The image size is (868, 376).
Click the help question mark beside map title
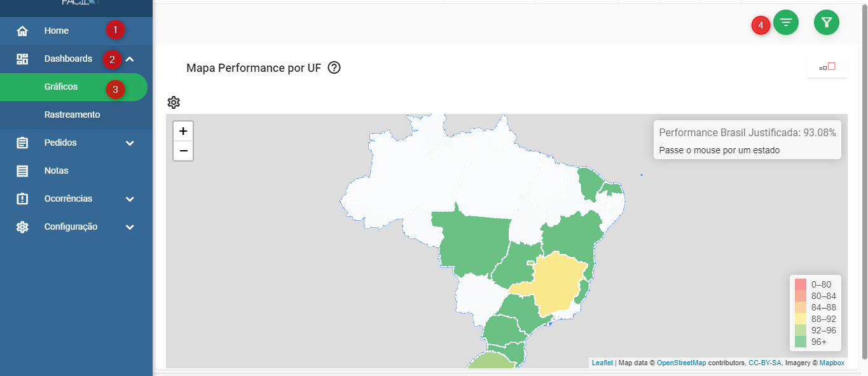pos(334,67)
